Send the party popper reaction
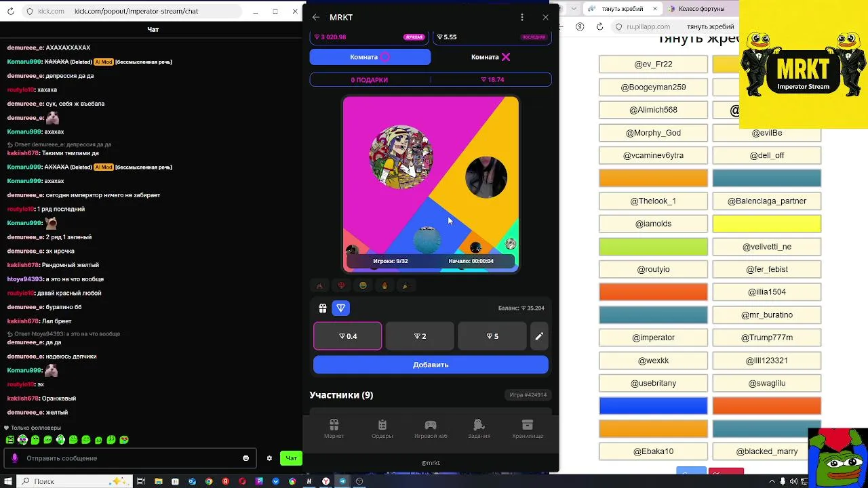Image resolution: width=868 pixels, height=488 pixels. pos(406,285)
